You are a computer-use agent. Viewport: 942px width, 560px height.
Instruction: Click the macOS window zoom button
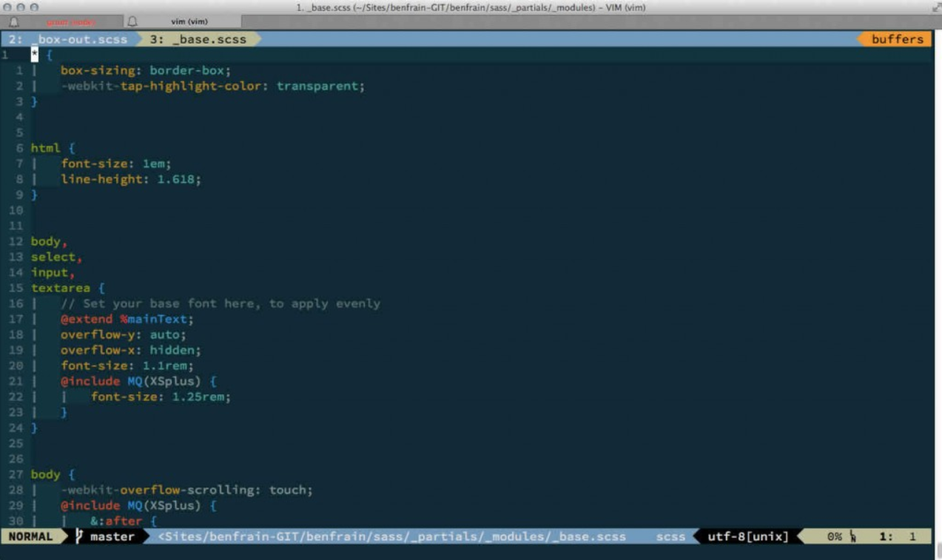[x=34, y=7]
